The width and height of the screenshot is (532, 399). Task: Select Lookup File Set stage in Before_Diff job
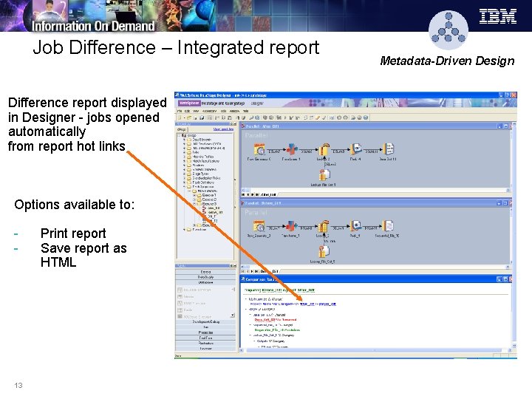324,251
